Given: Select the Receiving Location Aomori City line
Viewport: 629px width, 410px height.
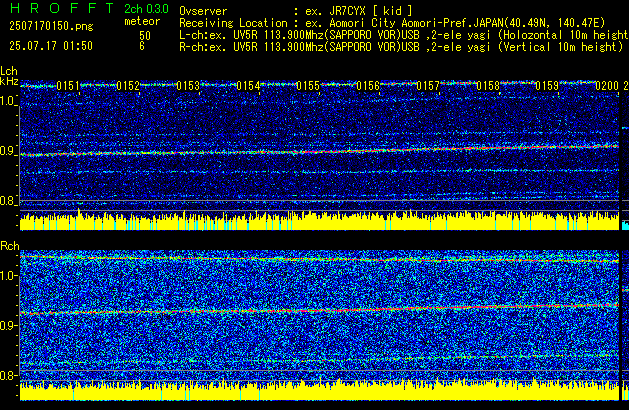Looking at the screenshot, I should [x=392, y=23].
